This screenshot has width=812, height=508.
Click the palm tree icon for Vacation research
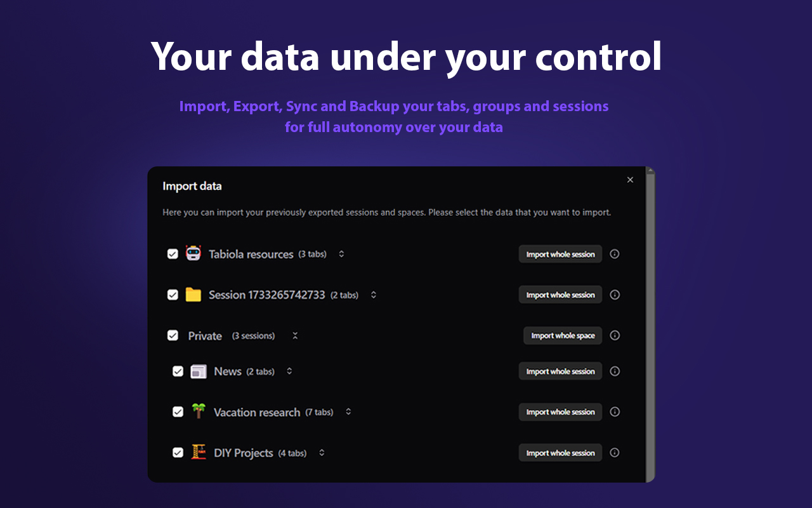point(199,411)
